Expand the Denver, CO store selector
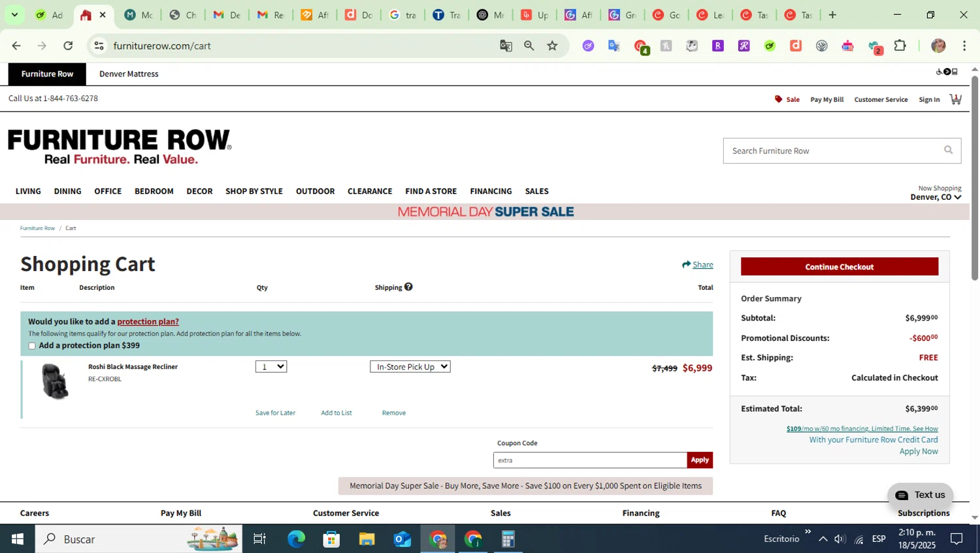Viewport: 980px width, 553px height. 936,197
